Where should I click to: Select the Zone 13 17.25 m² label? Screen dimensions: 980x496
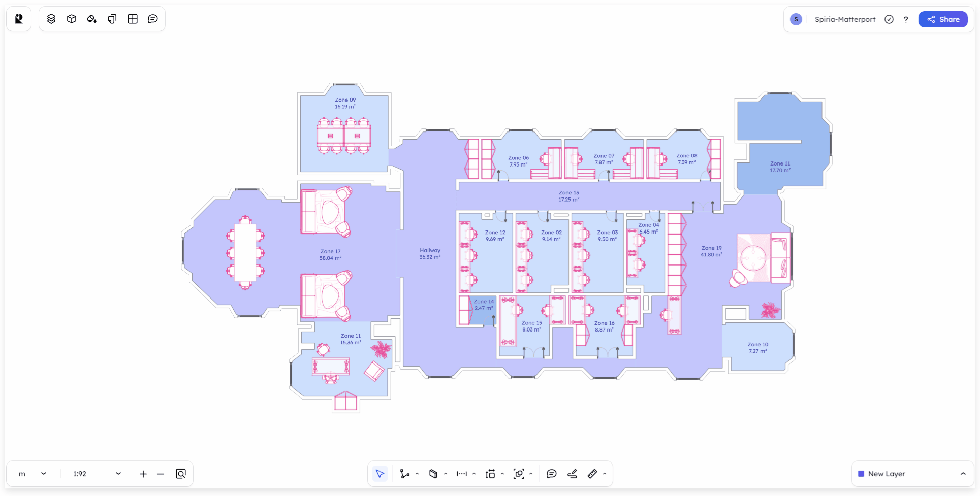point(569,196)
